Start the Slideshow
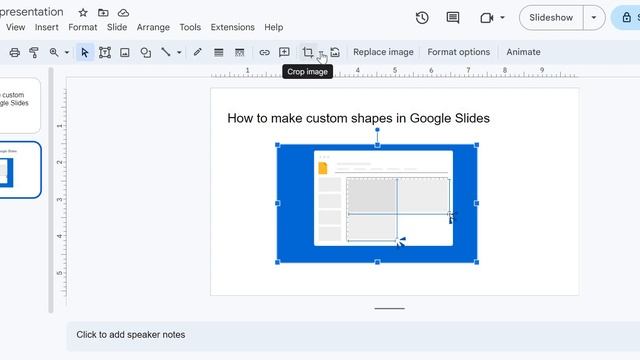Image resolution: width=640 pixels, height=360 pixels. (x=551, y=18)
